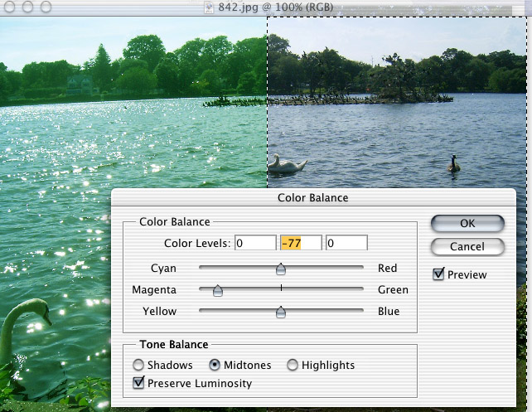The height and width of the screenshot is (412, 532).
Task: Click the Cyan–Red slider handle
Action: click(281, 269)
